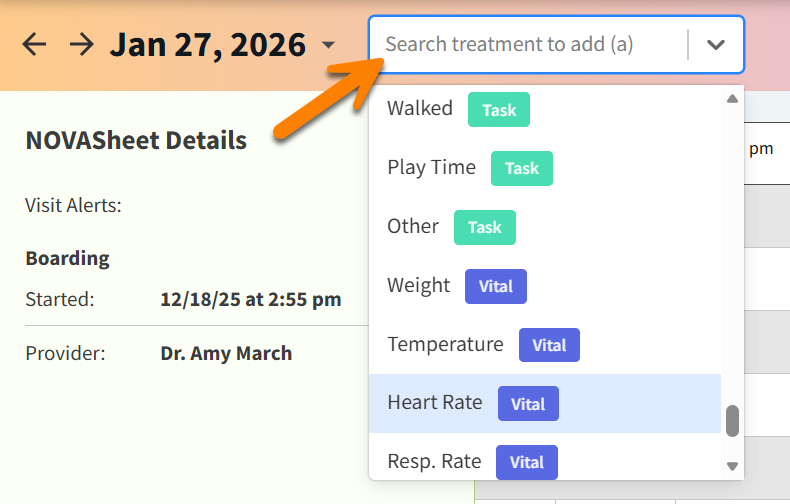Go to previous day arrow
The image size is (790, 504).
coord(35,45)
